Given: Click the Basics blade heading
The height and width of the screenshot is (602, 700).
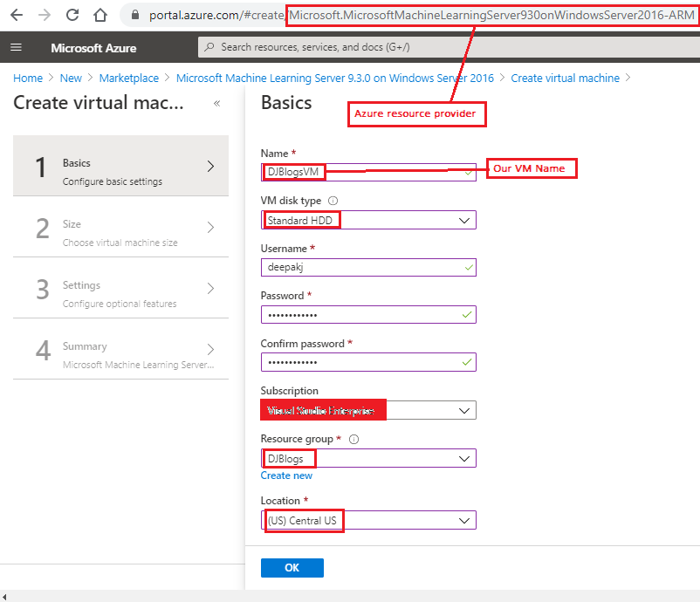Looking at the screenshot, I should click(x=286, y=103).
